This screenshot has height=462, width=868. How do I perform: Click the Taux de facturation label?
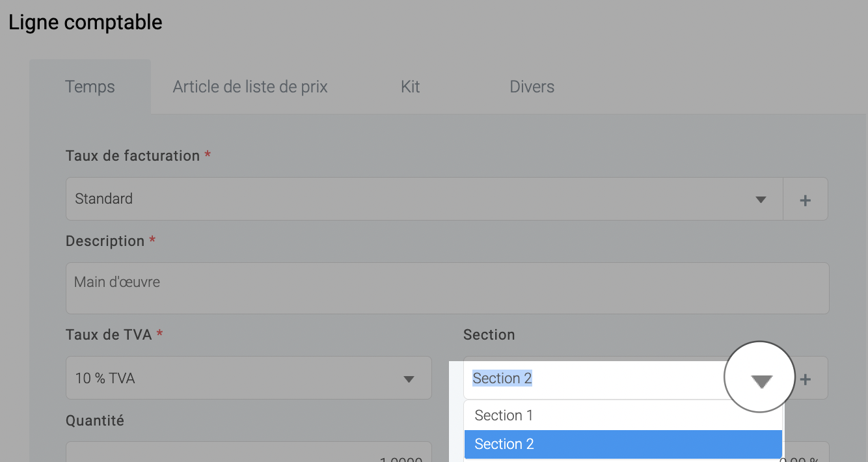point(133,156)
